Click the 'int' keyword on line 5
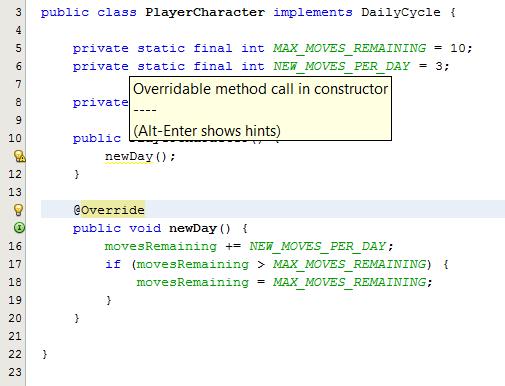Screen dimensions: 505x386 tap(253, 48)
